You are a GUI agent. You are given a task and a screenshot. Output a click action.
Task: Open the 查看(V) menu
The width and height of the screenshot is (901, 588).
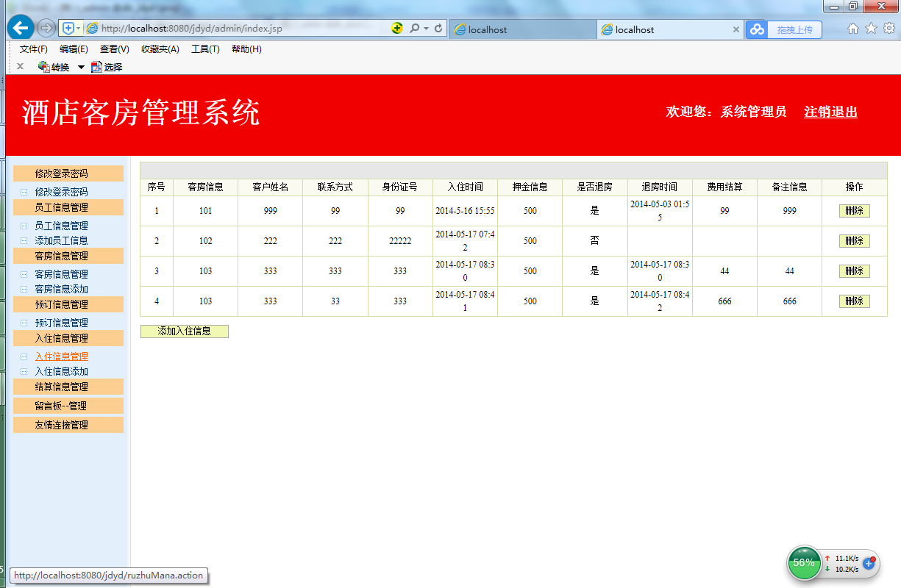[115, 49]
